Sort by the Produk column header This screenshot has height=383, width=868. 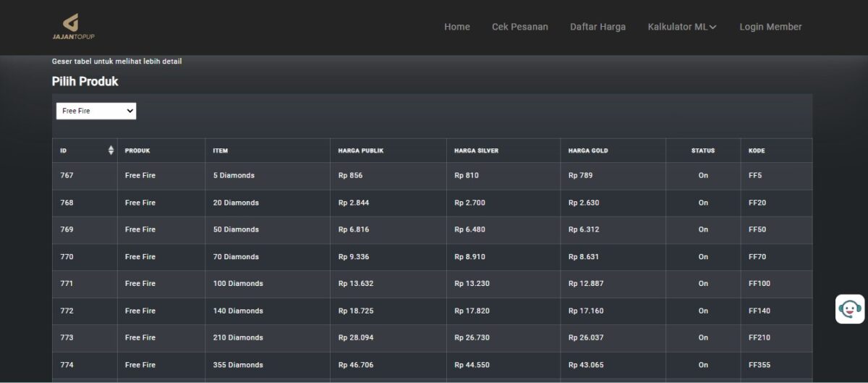pyautogui.click(x=137, y=151)
